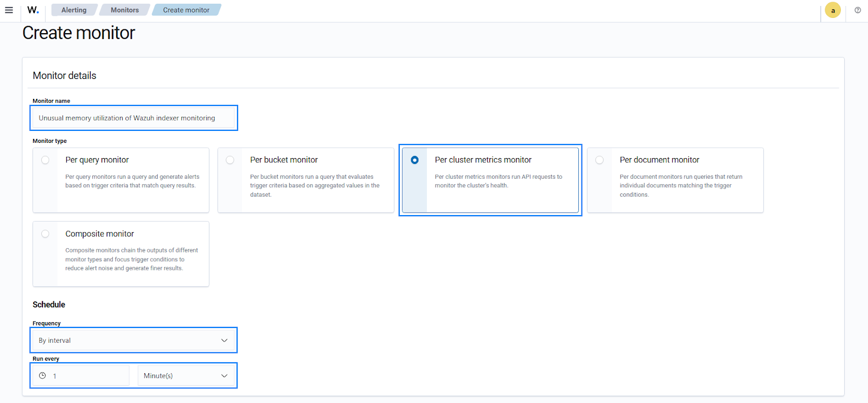Go to the Alerting breadcrumb
The height and width of the screenshot is (403, 868).
(x=74, y=10)
